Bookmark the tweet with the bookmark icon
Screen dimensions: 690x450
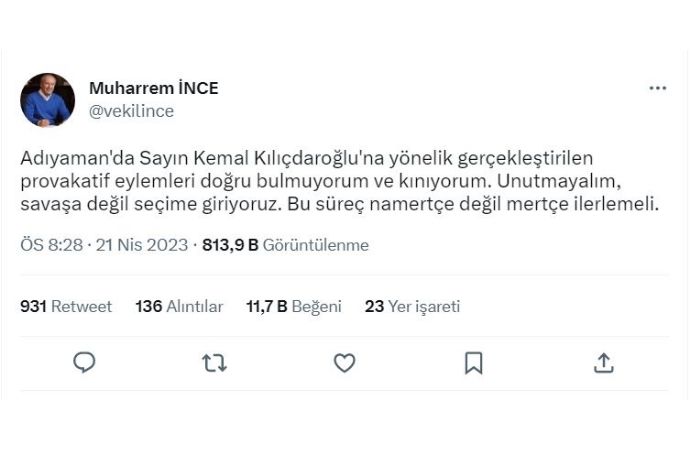[474, 362]
